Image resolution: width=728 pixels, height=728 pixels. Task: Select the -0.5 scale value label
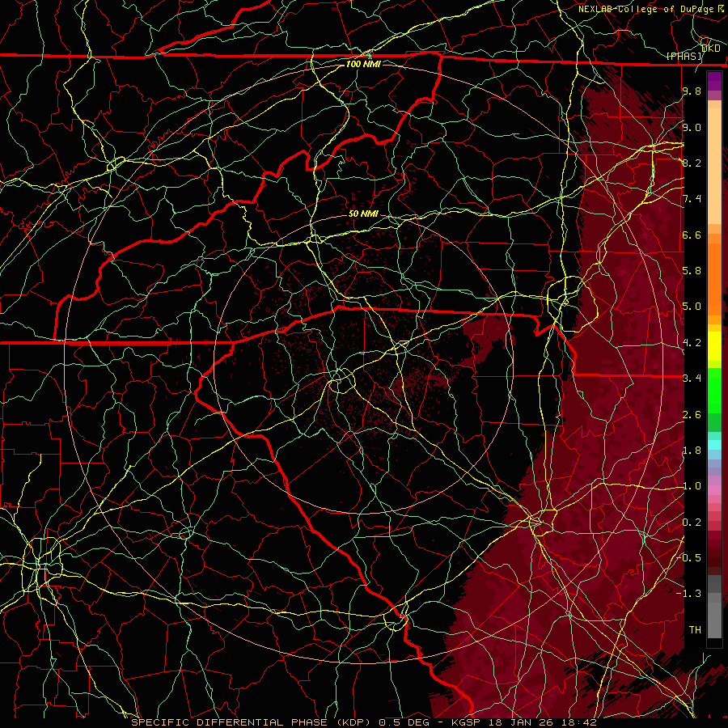click(x=689, y=558)
